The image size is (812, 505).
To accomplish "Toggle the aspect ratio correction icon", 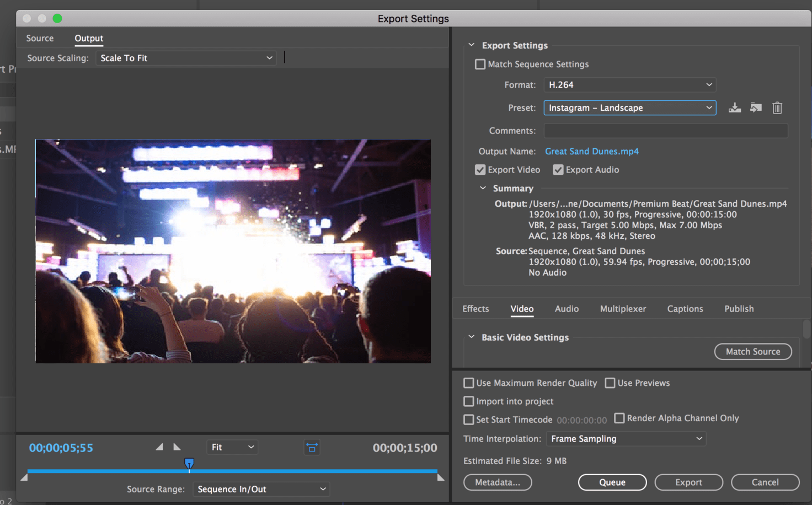I will [x=312, y=448].
